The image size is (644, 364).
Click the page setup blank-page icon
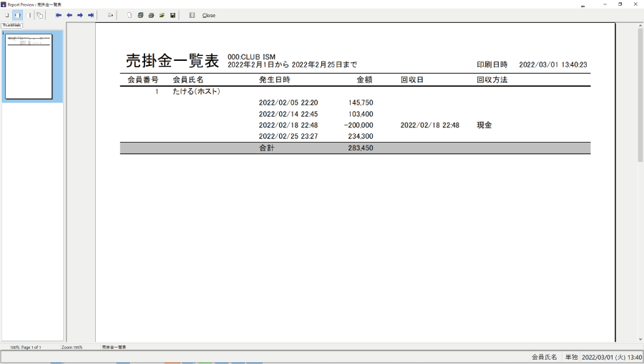[130, 15]
